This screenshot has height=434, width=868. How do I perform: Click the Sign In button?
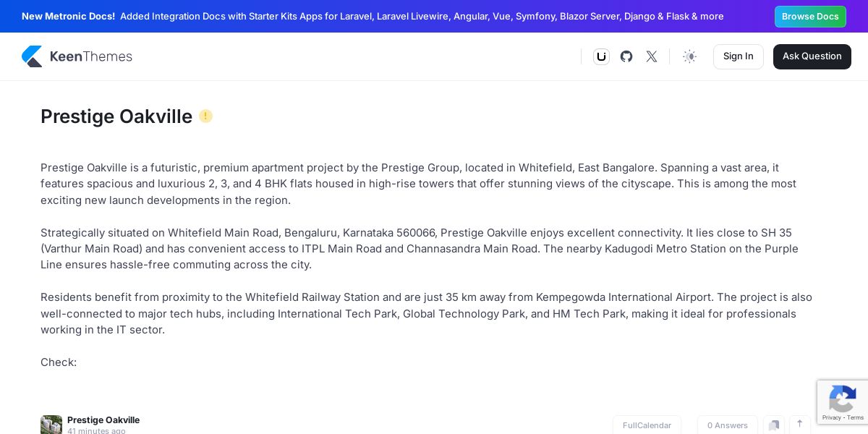[x=738, y=56]
